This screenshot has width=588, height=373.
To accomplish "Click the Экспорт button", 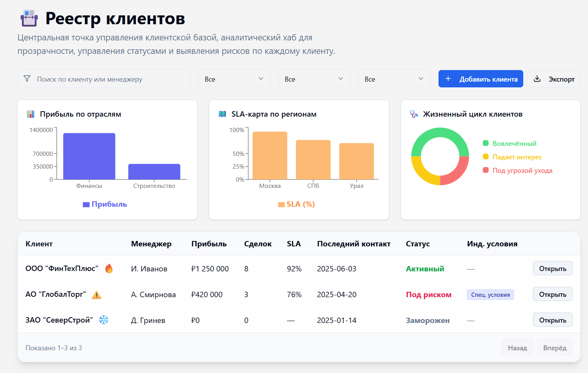I will click(554, 79).
